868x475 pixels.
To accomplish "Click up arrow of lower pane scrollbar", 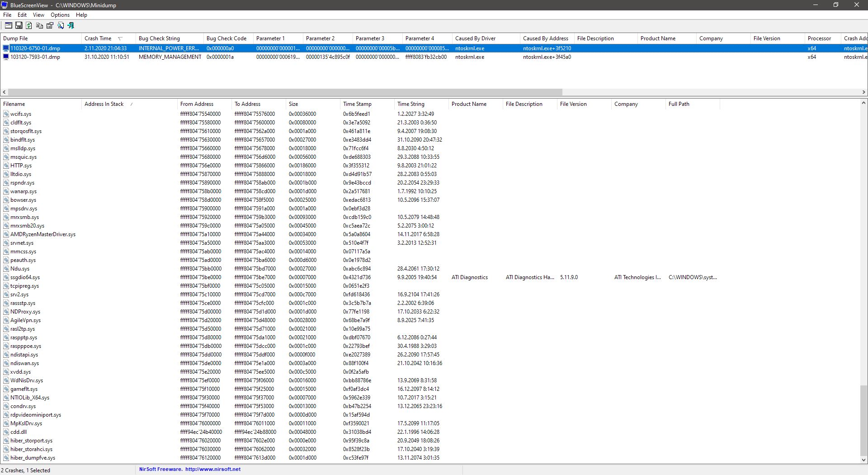I will pyautogui.click(x=863, y=103).
